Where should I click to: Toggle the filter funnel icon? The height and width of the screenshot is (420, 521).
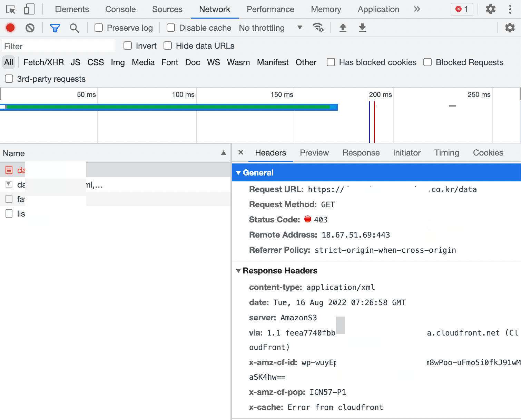pos(55,28)
